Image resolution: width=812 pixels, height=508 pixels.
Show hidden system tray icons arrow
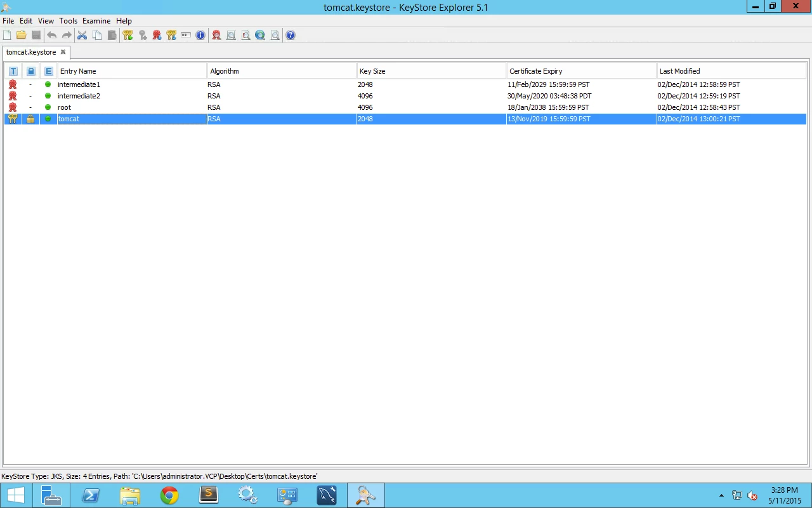(721, 495)
